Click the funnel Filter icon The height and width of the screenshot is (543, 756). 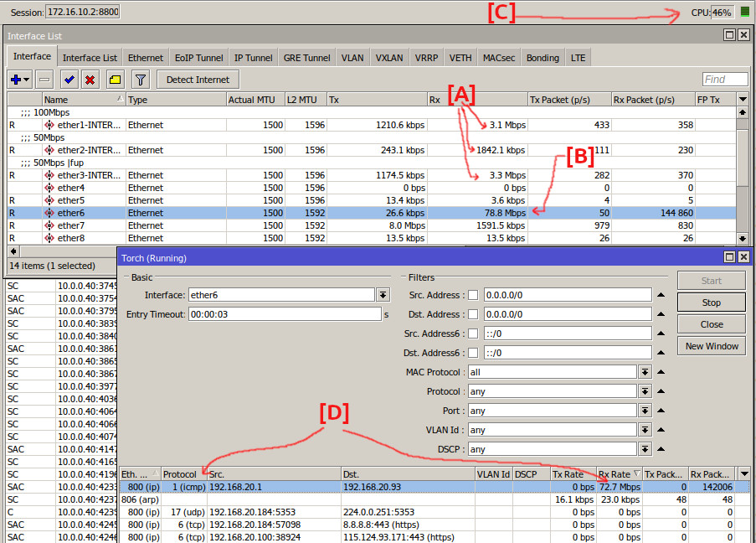141,80
